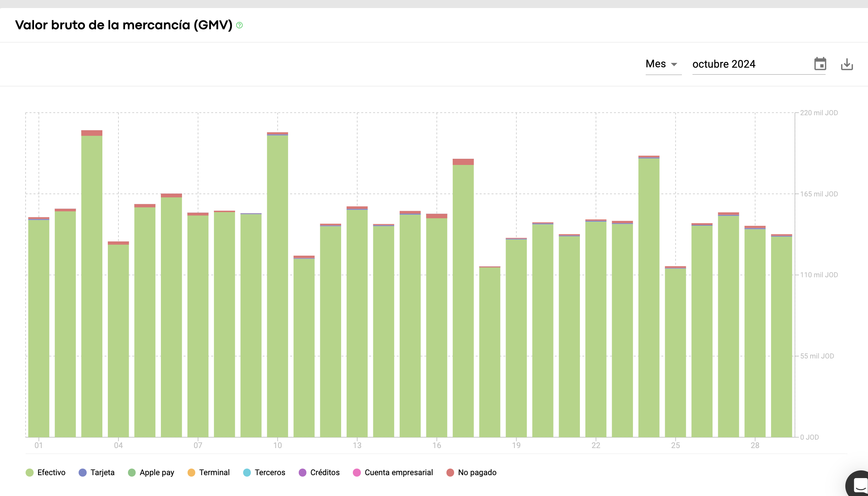The height and width of the screenshot is (496, 868).
Task: Toggle Efectivo series in legend
Action: click(x=51, y=472)
